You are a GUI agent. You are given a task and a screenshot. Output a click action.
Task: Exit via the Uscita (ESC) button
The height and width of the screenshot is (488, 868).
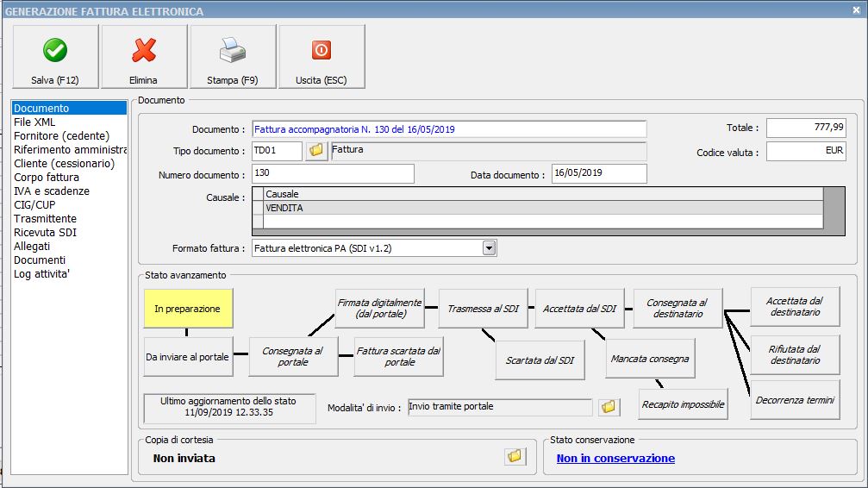[x=322, y=57]
